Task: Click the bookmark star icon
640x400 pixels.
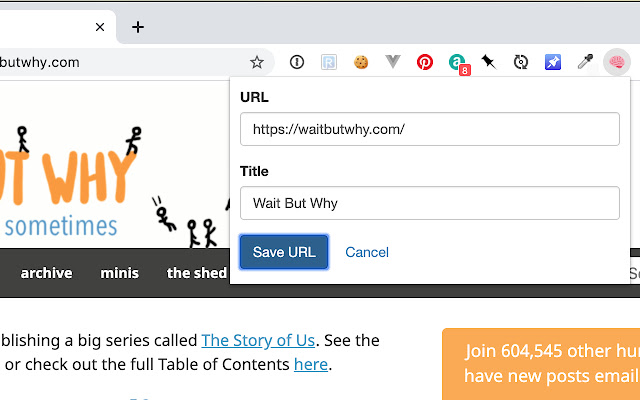Action: point(257,62)
